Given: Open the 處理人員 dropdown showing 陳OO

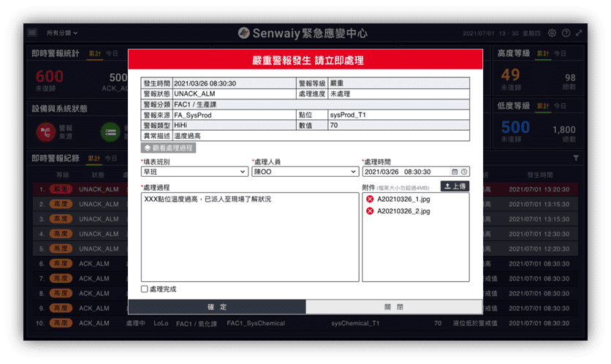Looking at the screenshot, I should tap(304, 172).
